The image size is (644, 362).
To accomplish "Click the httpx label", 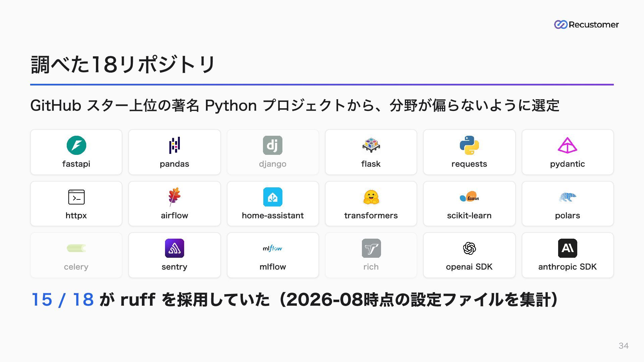I will (76, 216).
